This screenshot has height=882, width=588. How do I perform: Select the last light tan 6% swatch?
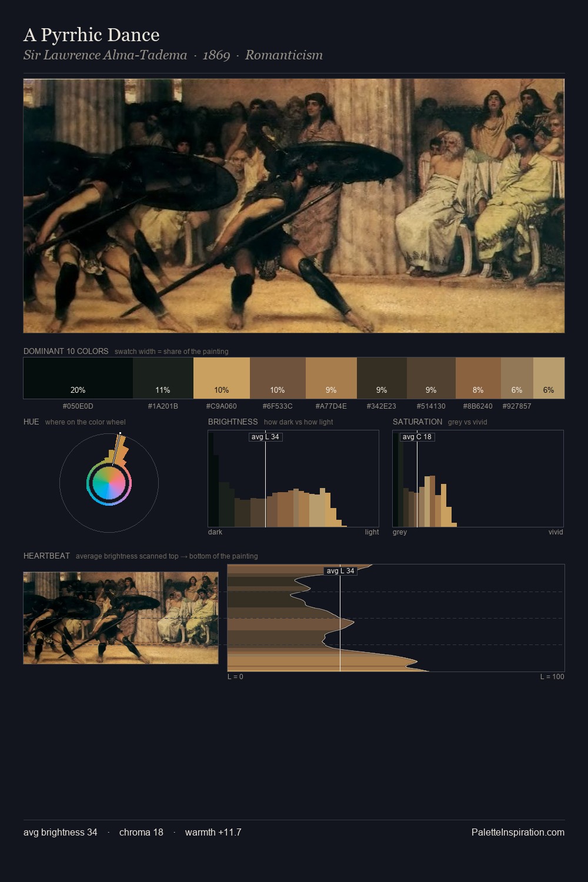549,378
